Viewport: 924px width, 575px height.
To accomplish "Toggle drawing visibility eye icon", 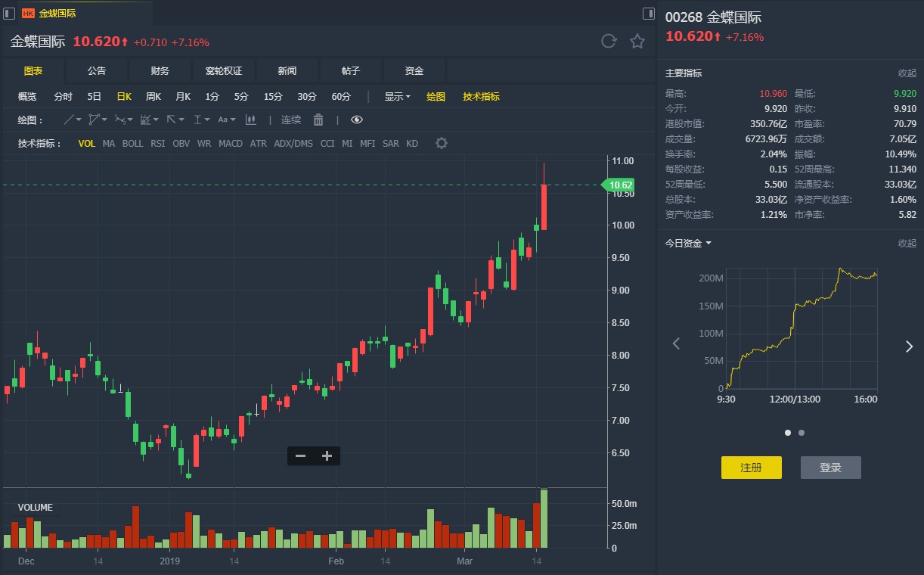I will click(x=357, y=120).
